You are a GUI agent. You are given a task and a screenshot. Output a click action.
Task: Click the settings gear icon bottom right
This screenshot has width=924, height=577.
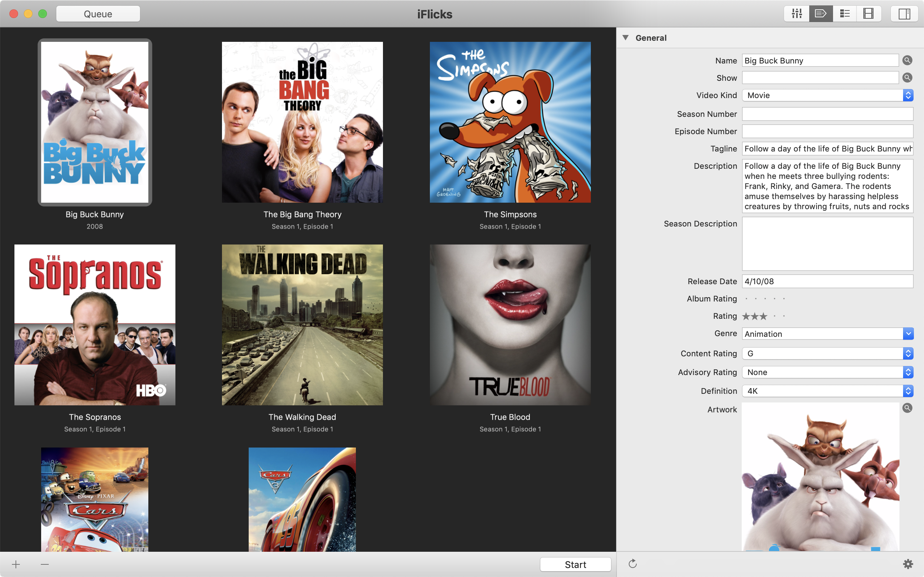[x=908, y=564]
